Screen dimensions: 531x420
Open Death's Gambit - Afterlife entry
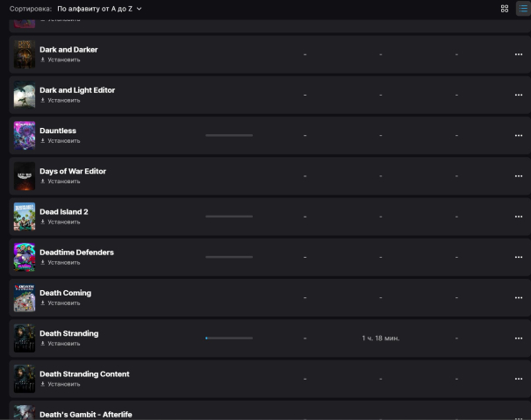(85, 414)
